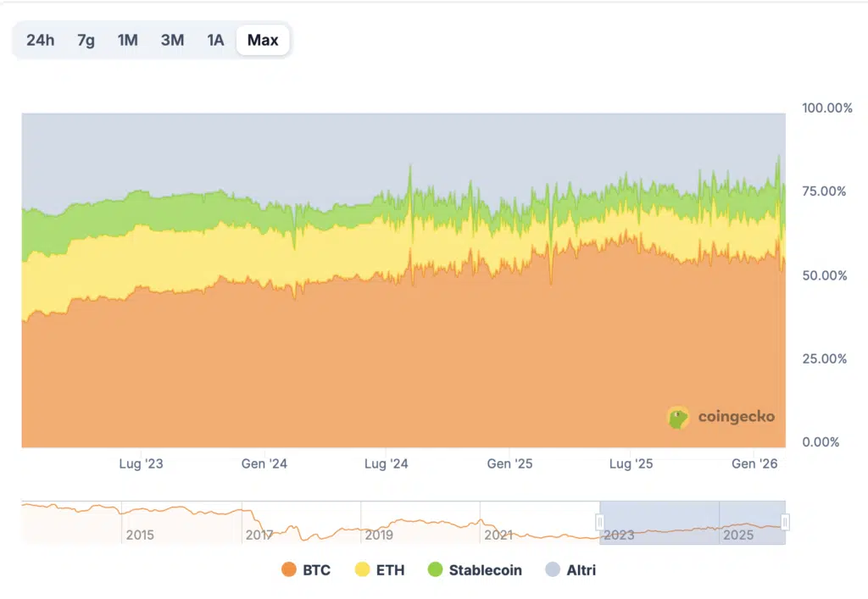The image size is (868, 599).
Task: Choose the 1M time range
Action: coord(128,40)
